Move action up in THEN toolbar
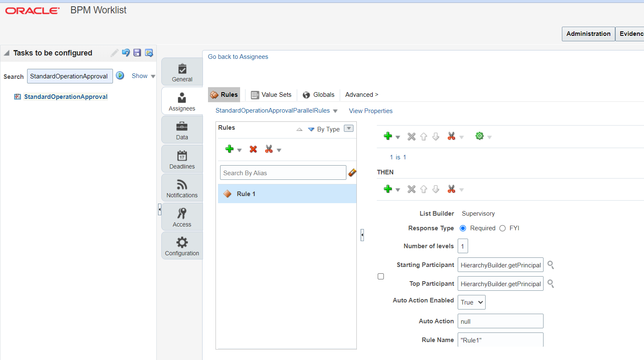 423,189
